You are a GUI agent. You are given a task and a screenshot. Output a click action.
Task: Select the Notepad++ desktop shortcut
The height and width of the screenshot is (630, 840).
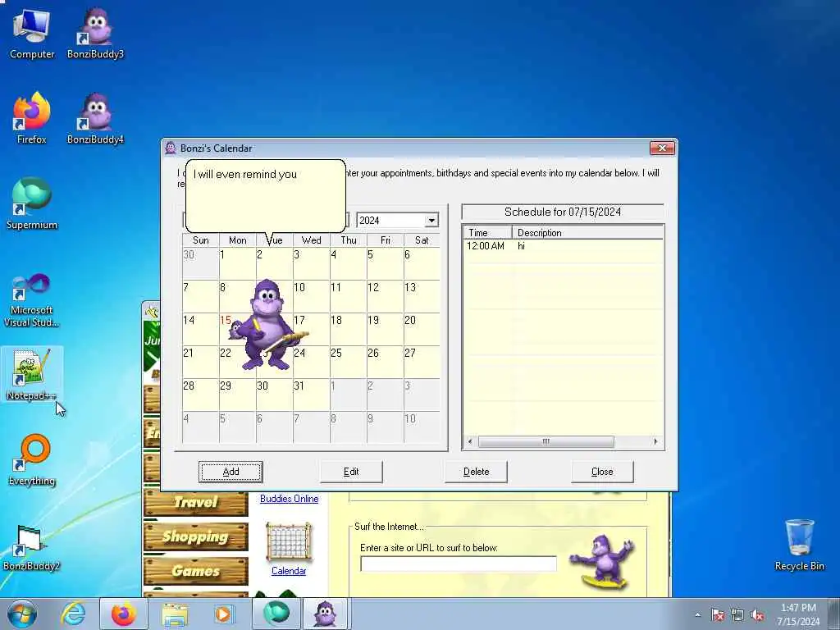pos(32,374)
